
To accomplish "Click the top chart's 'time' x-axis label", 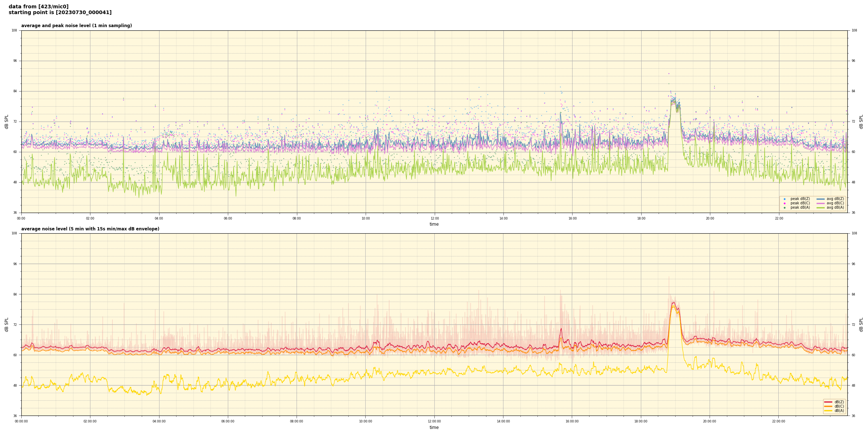I will [434, 224].
